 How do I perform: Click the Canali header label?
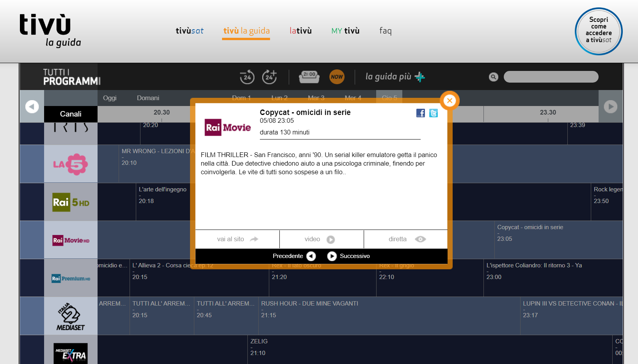[x=71, y=114]
